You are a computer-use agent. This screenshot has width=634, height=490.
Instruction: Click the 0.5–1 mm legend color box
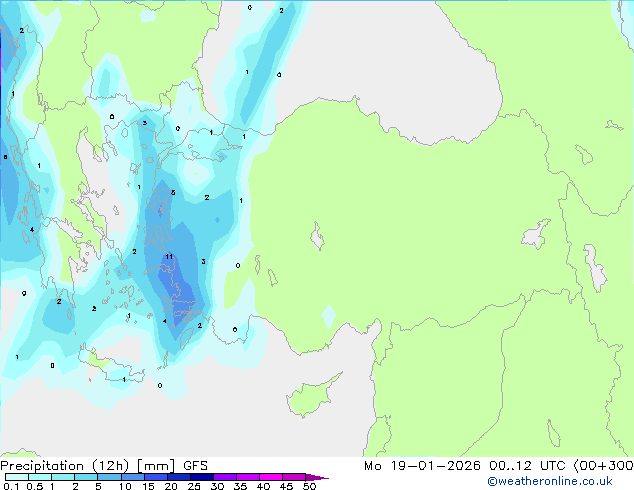40,477
